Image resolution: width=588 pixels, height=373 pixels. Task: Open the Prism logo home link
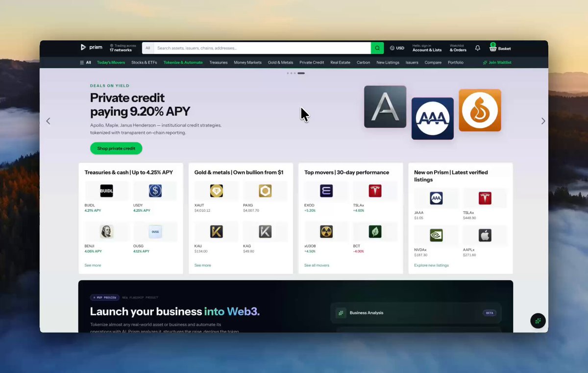(x=92, y=48)
